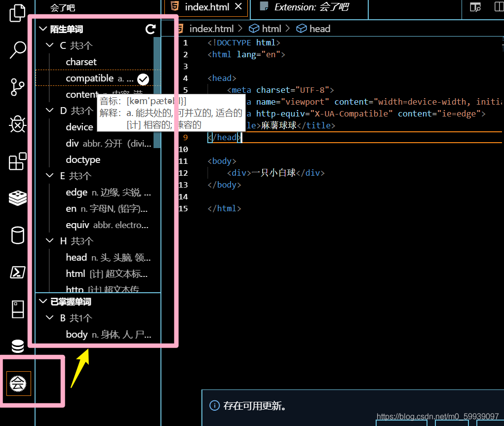This screenshot has height=426, width=504.
Task: Open Source Control branch icon
Action: (x=17, y=87)
